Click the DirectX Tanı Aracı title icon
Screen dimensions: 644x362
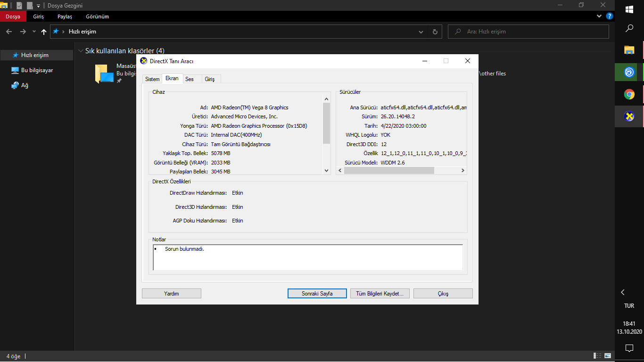(144, 61)
